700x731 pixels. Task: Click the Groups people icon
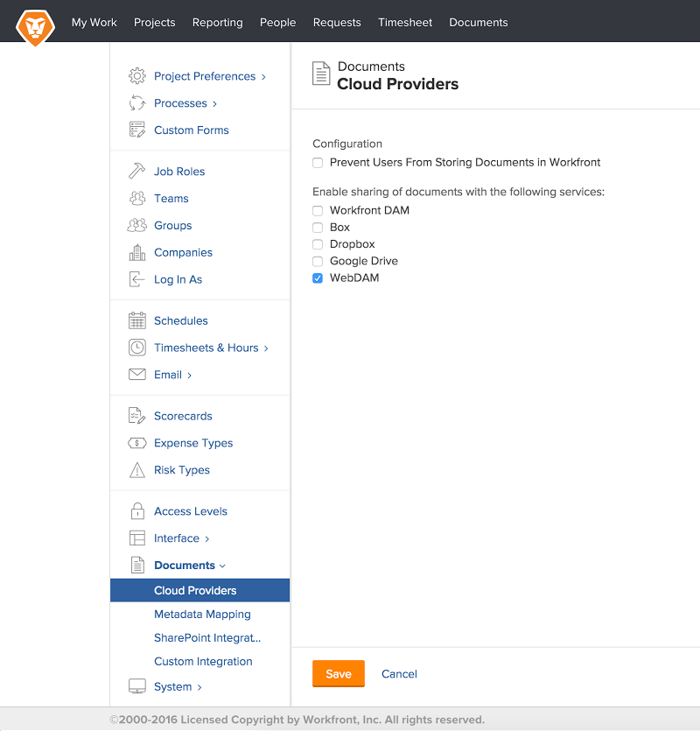click(x=137, y=225)
